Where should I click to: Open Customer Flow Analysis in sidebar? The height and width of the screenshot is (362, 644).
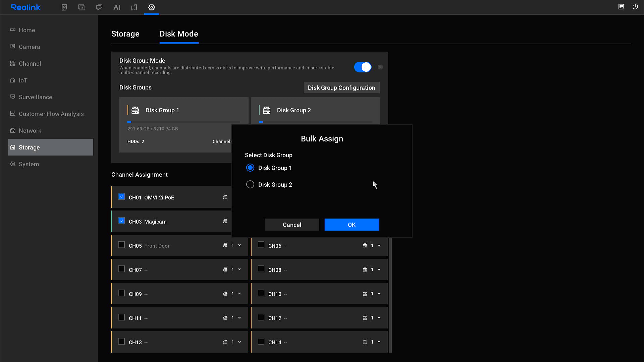point(51,114)
